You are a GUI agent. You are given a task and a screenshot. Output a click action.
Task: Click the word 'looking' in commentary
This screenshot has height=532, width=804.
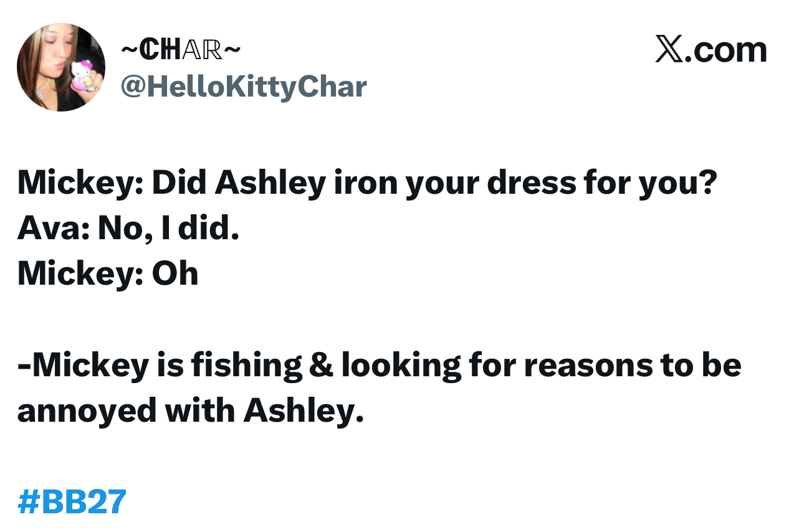coord(401,366)
